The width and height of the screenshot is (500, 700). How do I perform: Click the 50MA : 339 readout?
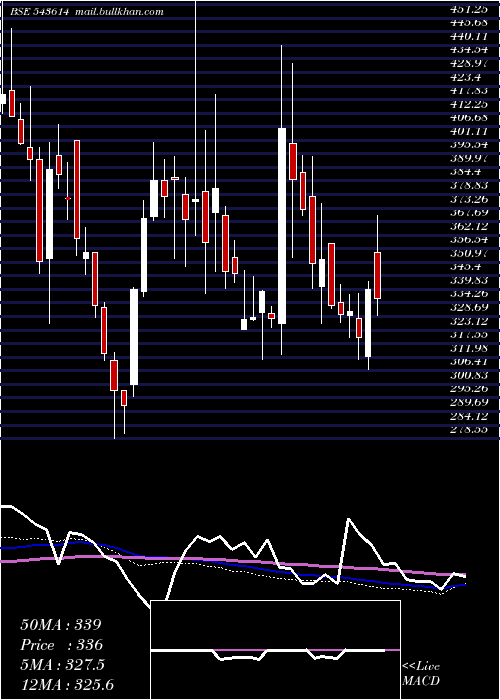(61, 625)
